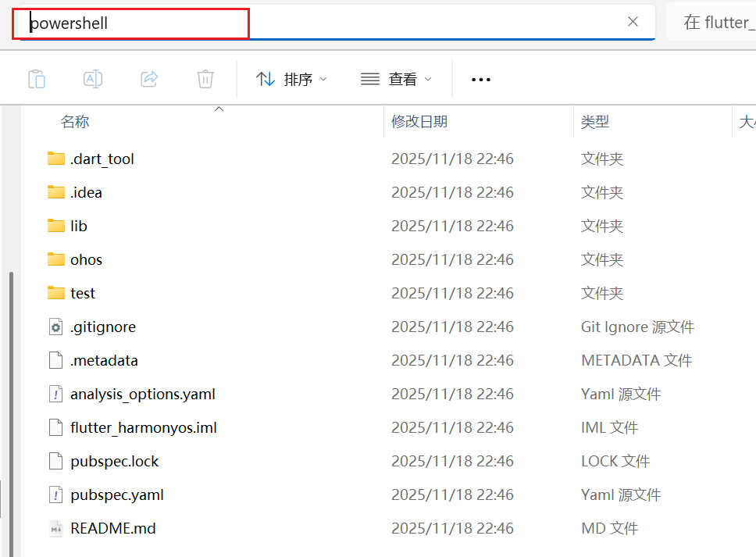Click the LOCK 文件 type cell
This screenshot has width=756, height=557.
[x=615, y=461]
